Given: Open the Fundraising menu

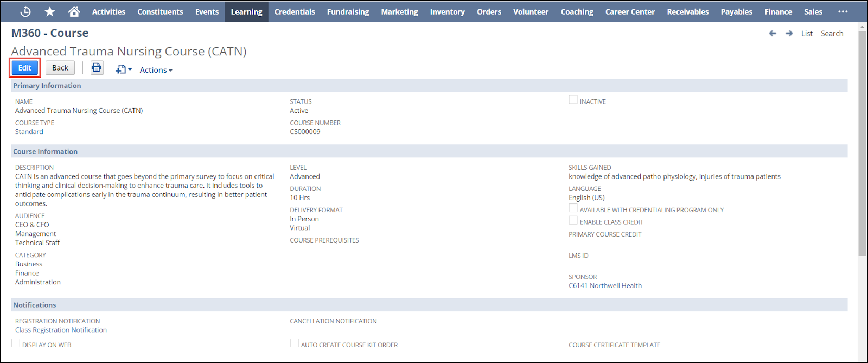Looking at the screenshot, I should click(x=348, y=11).
